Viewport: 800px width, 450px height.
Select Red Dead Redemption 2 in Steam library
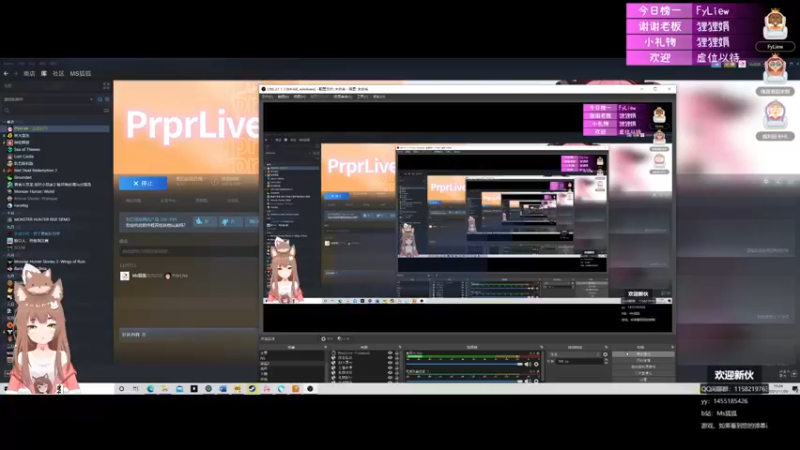click(x=35, y=170)
